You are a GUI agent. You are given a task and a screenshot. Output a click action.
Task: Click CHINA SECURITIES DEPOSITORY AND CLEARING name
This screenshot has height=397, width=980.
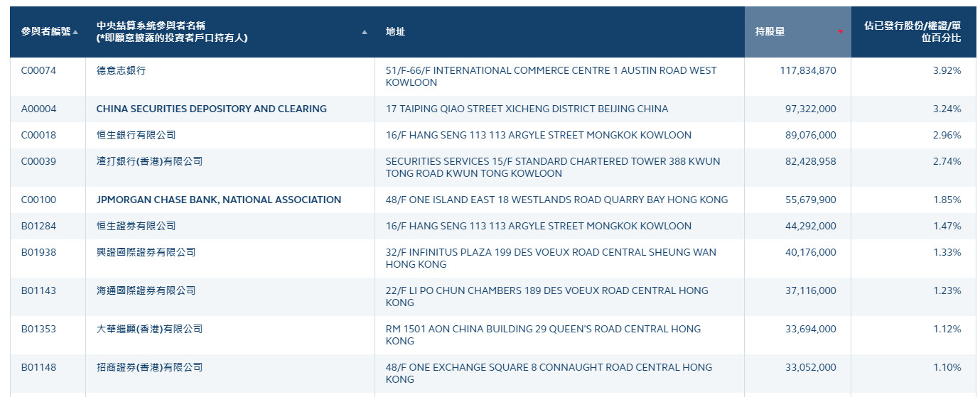pyautogui.click(x=212, y=109)
